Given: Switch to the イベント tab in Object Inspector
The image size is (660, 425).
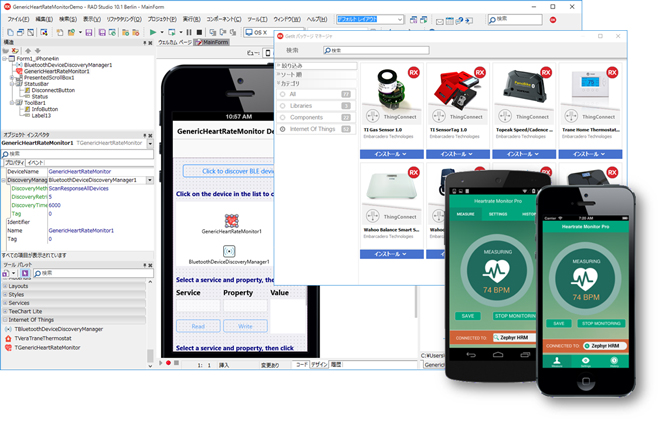Looking at the screenshot, I should click(x=35, y=163).
